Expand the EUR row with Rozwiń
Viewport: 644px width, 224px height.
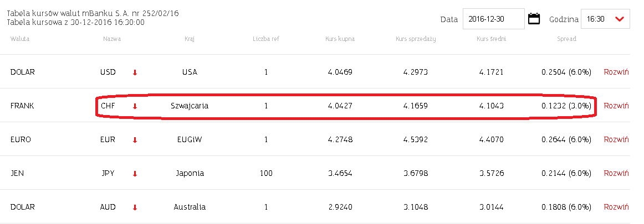click(616, 139)
